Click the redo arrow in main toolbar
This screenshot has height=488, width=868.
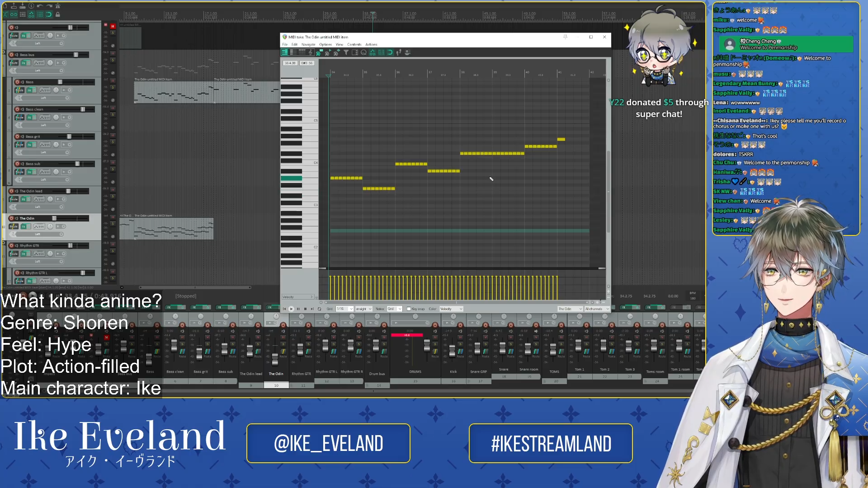(x=49, y=6)
